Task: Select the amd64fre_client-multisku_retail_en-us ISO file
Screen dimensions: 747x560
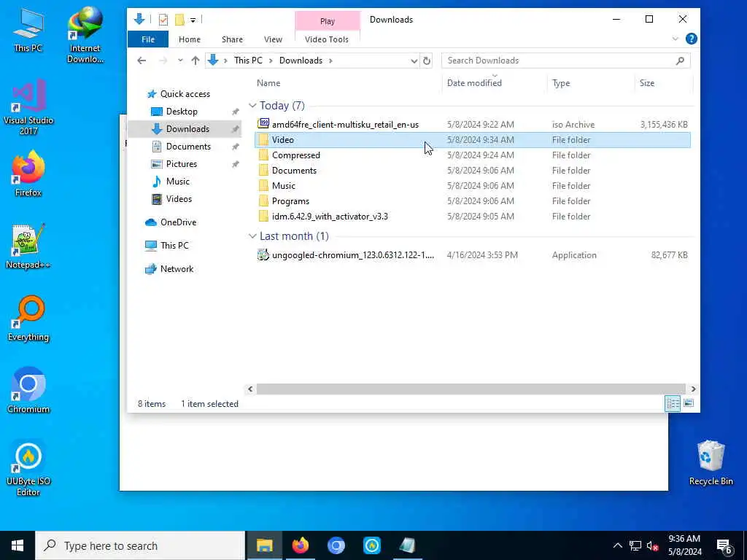Action: 472,124
